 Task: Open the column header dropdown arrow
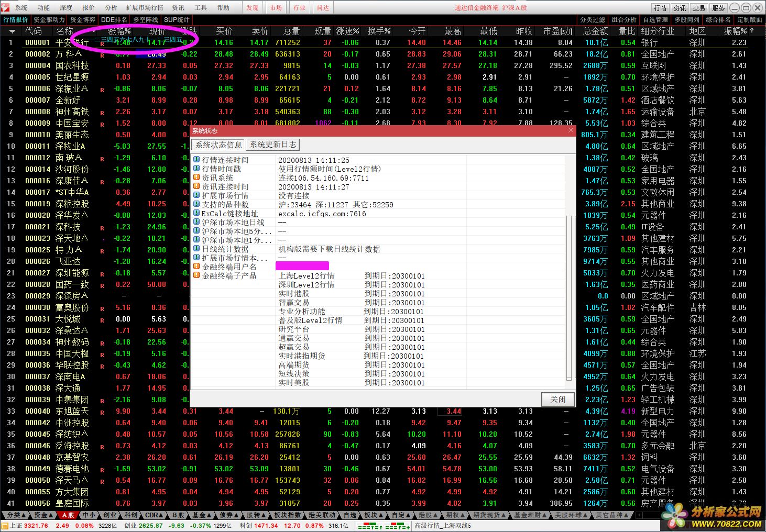[12, 31]
